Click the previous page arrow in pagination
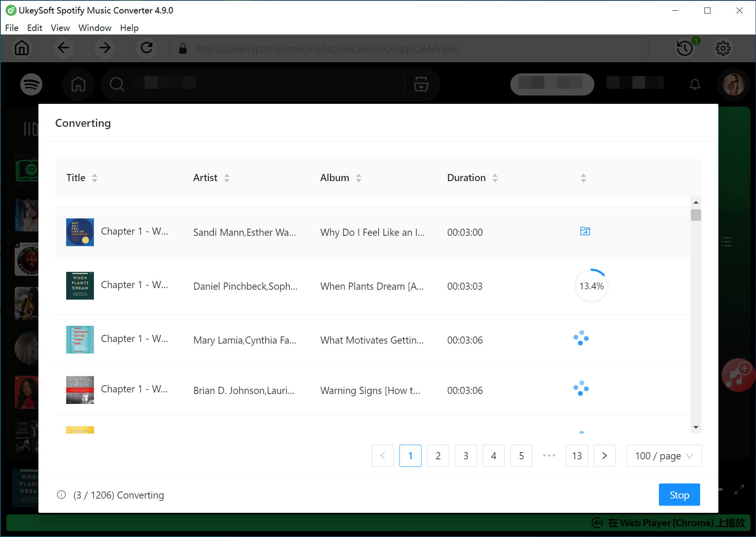The height and width of the screenshot is (537, 756). 382,456
